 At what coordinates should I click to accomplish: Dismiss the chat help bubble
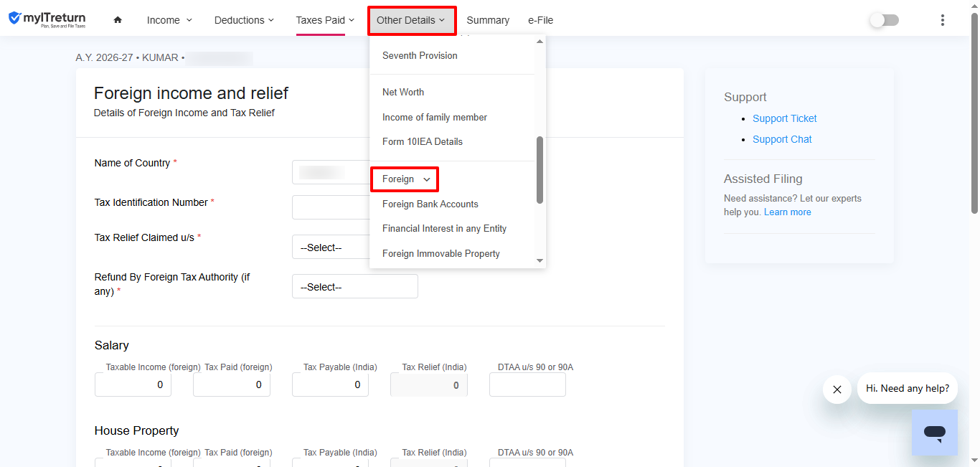(x=837, y=390)
